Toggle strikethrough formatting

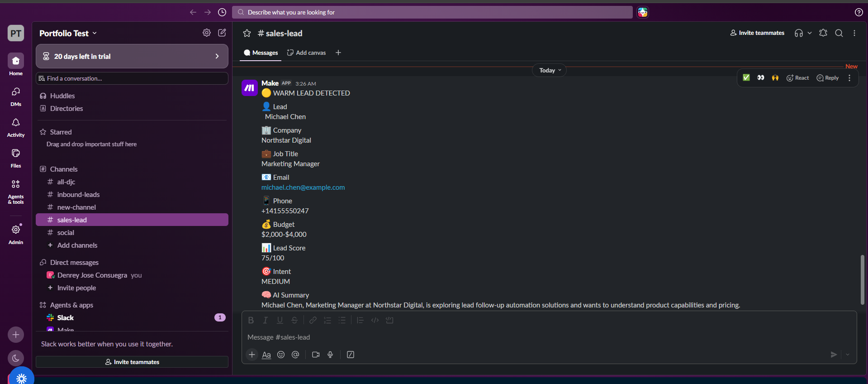tap(294, 320)
